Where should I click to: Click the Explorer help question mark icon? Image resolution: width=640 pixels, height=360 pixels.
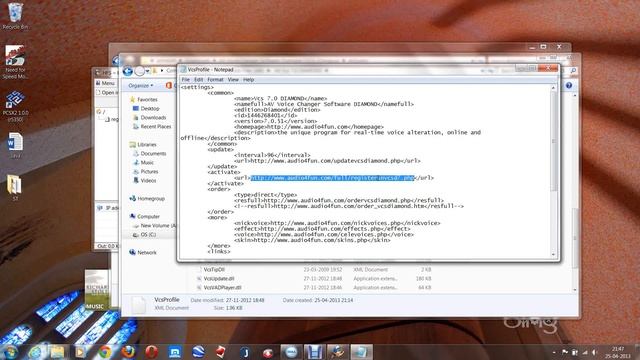[x=569, y=85]
